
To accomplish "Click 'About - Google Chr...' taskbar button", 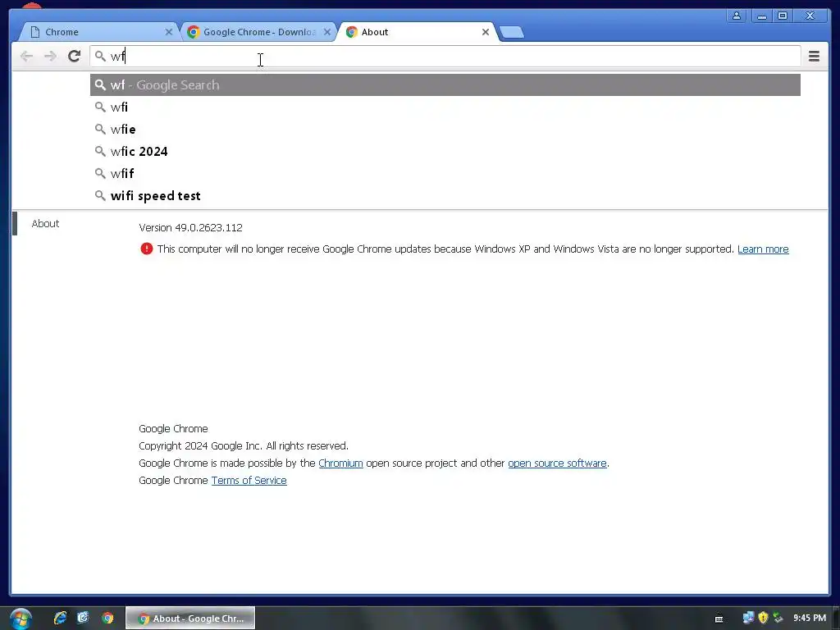I will 190,619.
